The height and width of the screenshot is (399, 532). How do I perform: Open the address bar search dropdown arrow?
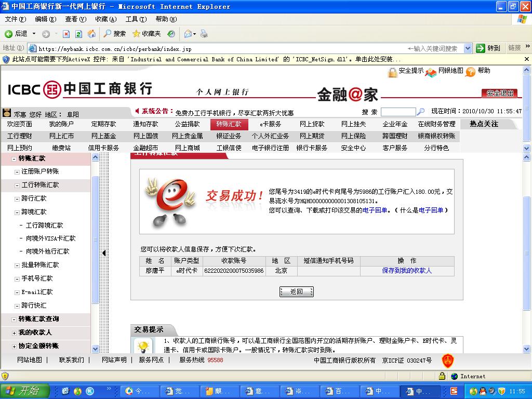coord(468,48)
